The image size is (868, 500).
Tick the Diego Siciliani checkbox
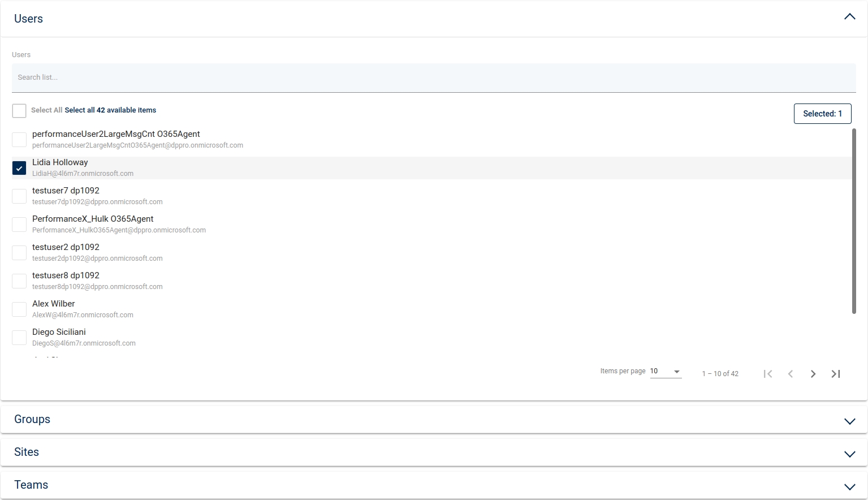tap(19, 338)
